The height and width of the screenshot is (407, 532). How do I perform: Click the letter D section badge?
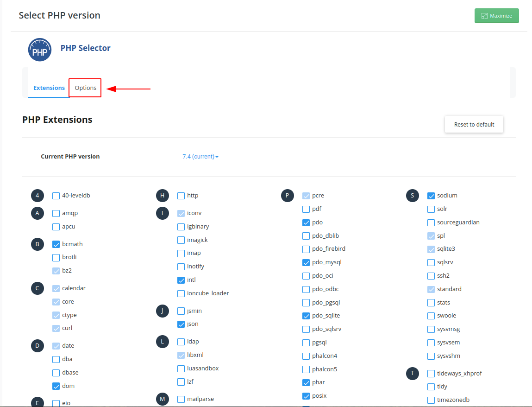point(38,345)
